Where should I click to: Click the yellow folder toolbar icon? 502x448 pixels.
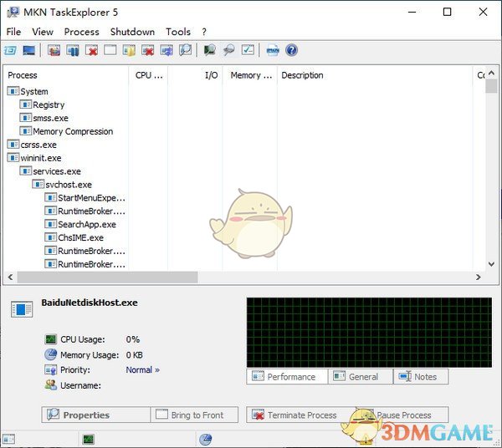coord(129,51)
